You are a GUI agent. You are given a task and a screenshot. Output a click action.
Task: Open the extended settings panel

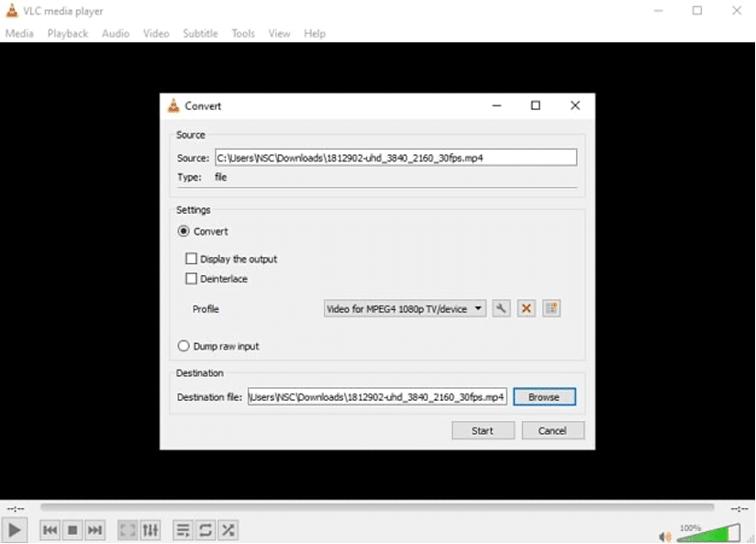click(x=150, y=529)
